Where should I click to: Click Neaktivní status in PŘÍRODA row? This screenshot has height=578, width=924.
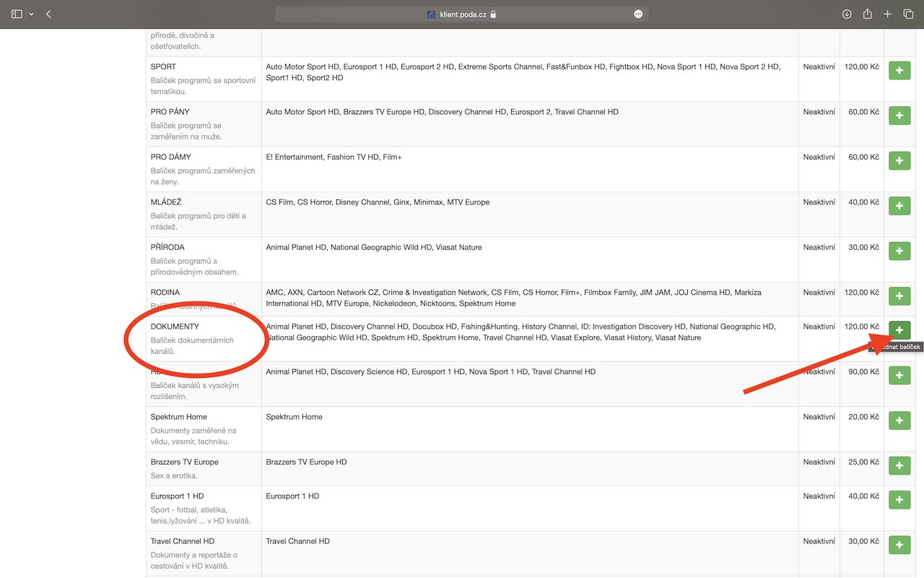click(x=819, y=247)
